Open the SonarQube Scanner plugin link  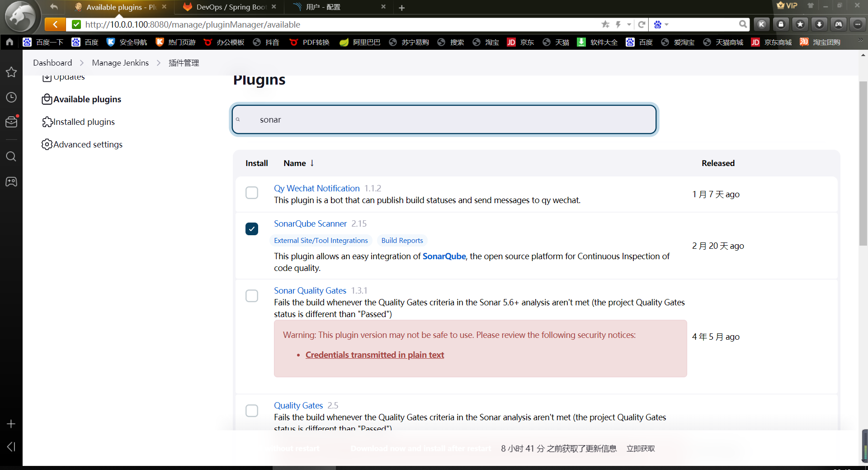tap(310, 223)
